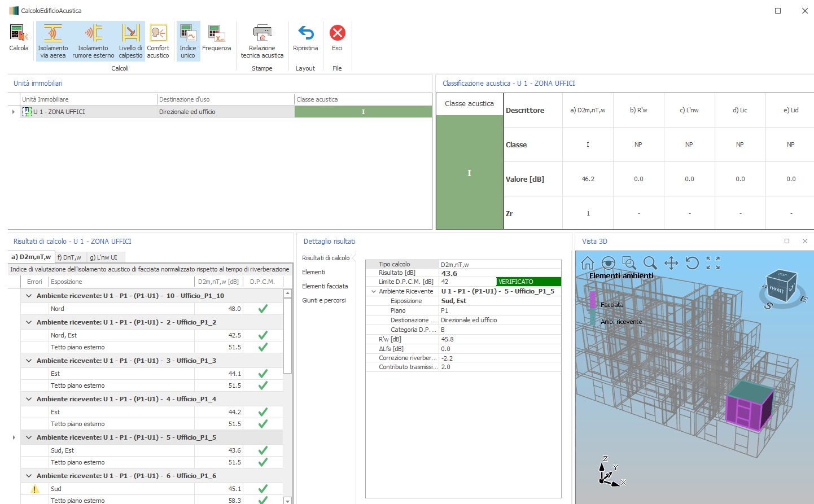Reset 3D view with Home icon
Viewport: 814px width, 504px height.
(x=588, y=263)
